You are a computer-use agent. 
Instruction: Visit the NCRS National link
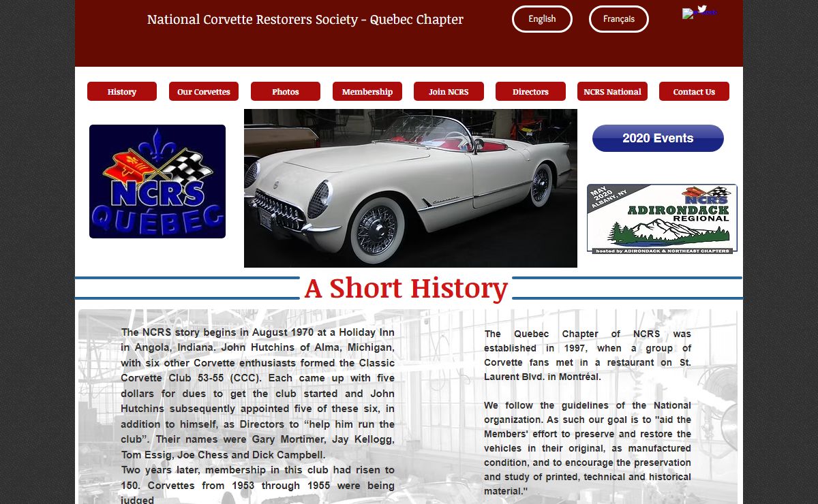[x=612, y=91]
